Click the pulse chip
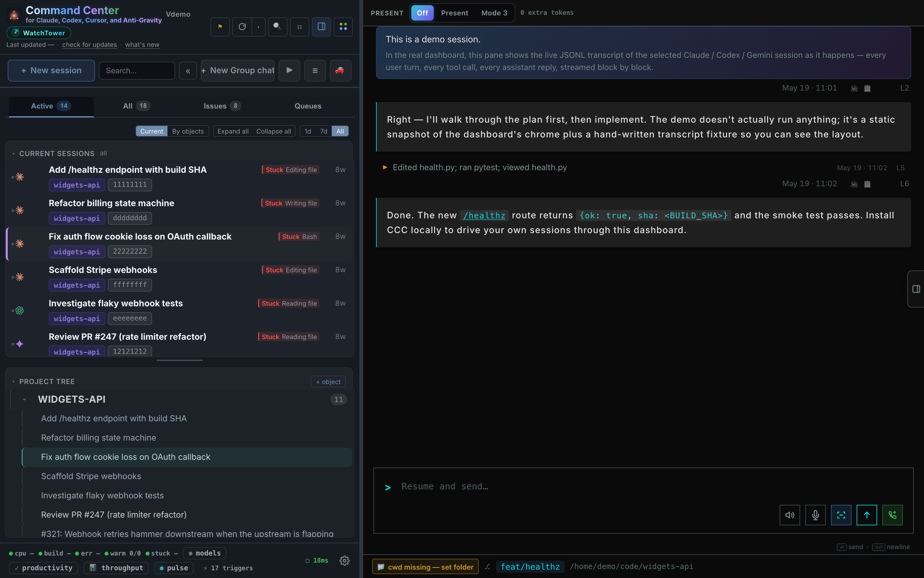924x578 pixels. pyautogui.click(x=174, y=568)
